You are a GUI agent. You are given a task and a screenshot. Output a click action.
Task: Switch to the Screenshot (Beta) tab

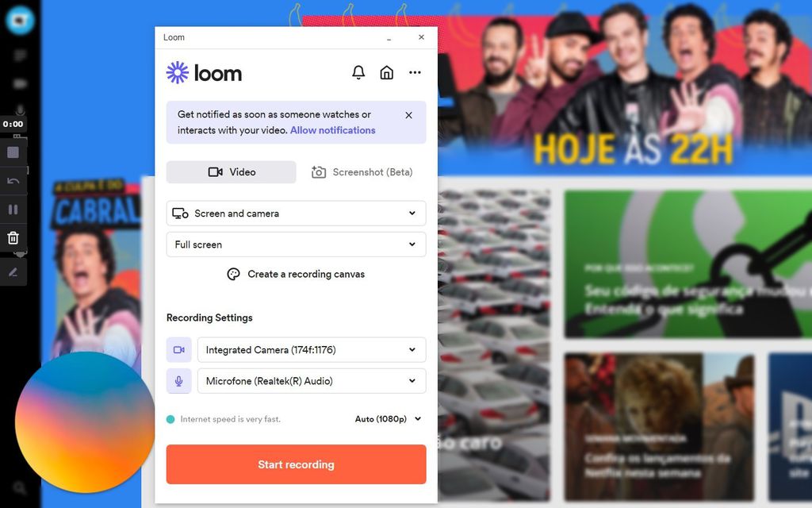(x=362, y=172)
